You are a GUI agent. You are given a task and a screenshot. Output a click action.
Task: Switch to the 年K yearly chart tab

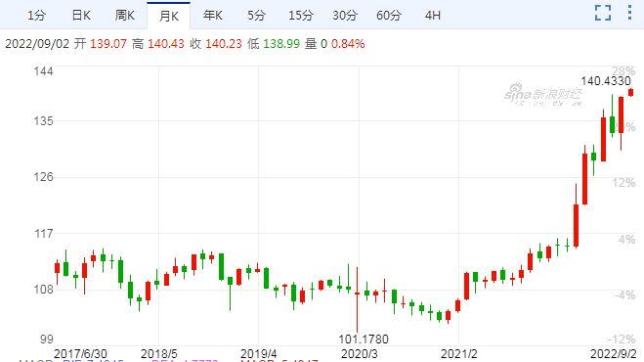click(x=213, y=16)
